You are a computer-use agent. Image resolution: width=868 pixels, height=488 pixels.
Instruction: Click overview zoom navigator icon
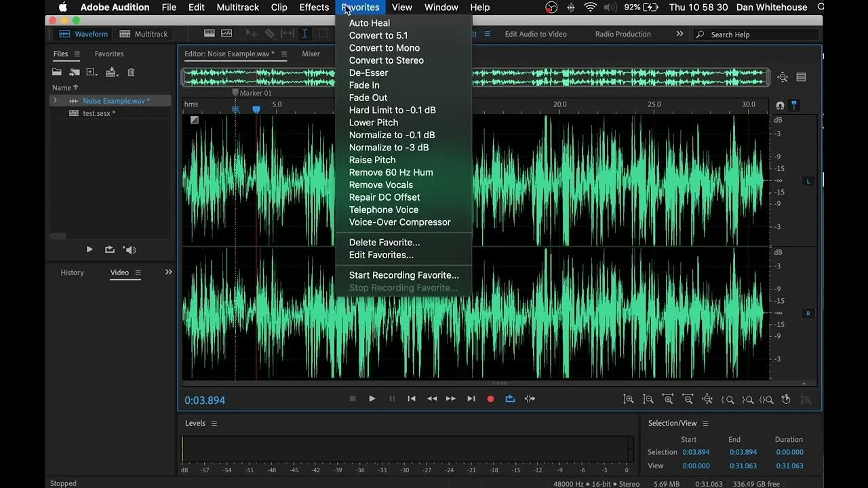pos(783,77)
